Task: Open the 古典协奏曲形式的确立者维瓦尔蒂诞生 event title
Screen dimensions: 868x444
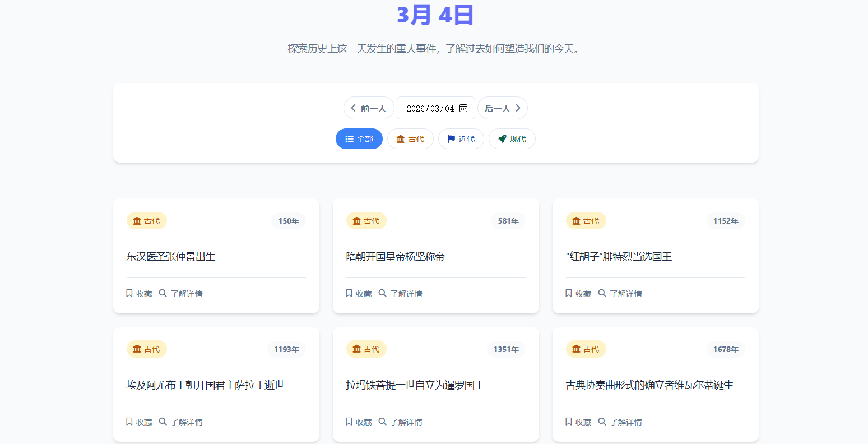Action: click(x=649, y=385)
